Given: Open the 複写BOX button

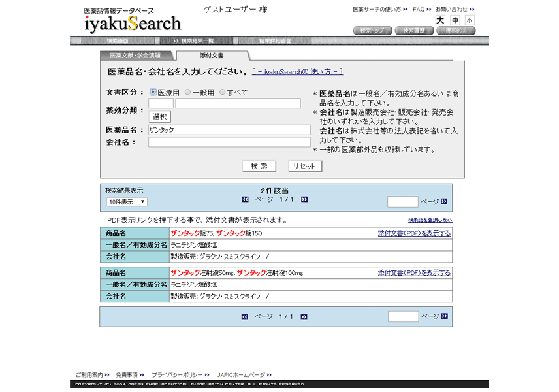Looking at the screenshot, I should click(456, 31).
